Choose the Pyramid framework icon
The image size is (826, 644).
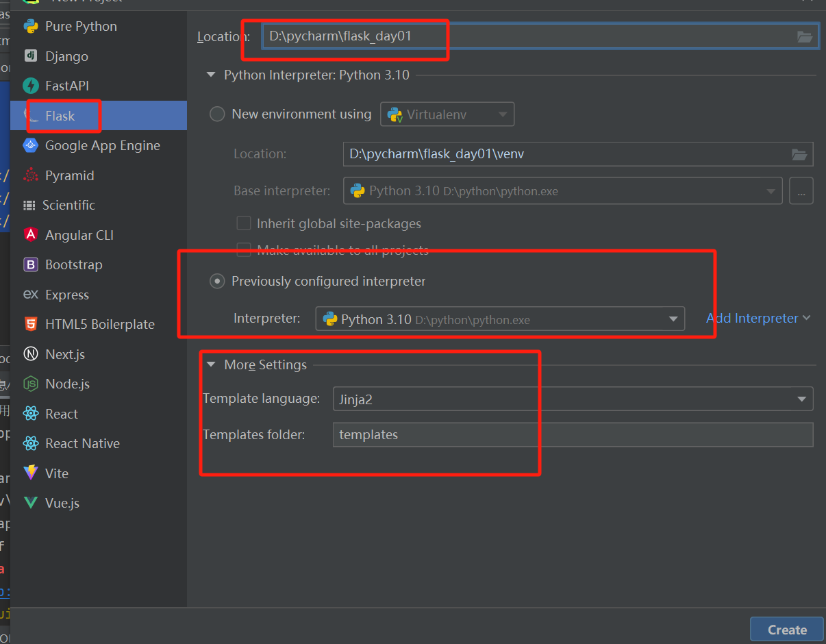click(x=31, y=175)
